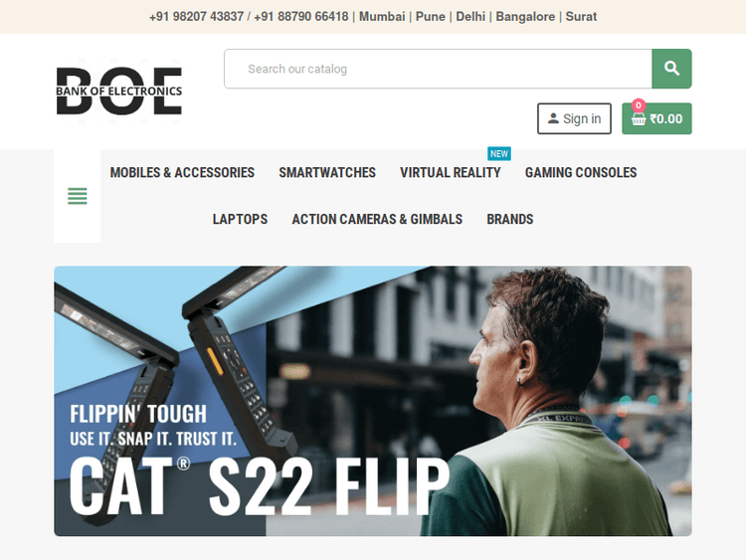Click the green search magnifier button
Image resolution: width=746 pixels, height=560 pixels.
[671, 69]
